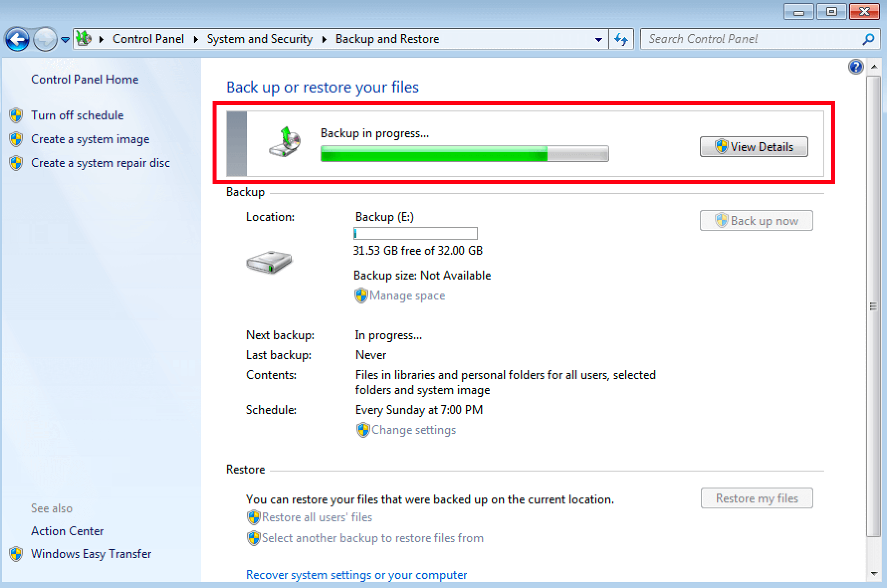
Task: Click the blue Help question mark icon
Action: point(856,67)
